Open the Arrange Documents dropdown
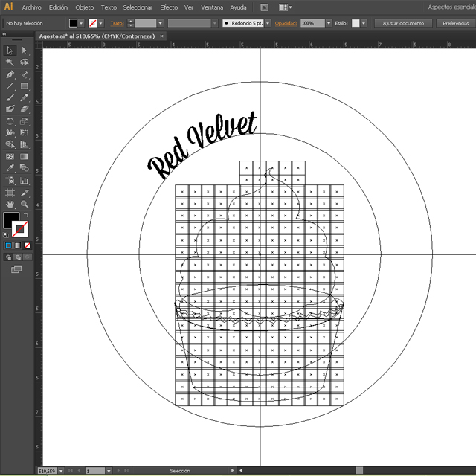476x476 pixels. 286,7
